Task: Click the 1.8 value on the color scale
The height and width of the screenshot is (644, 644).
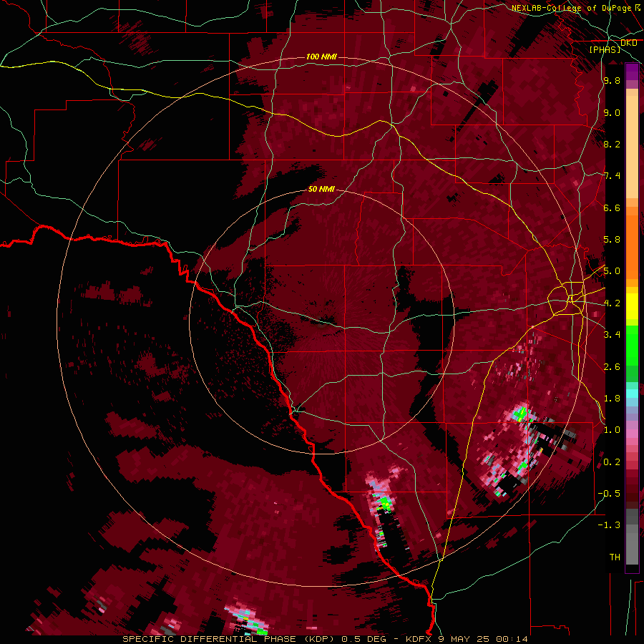Action: [x=612, y=399]
